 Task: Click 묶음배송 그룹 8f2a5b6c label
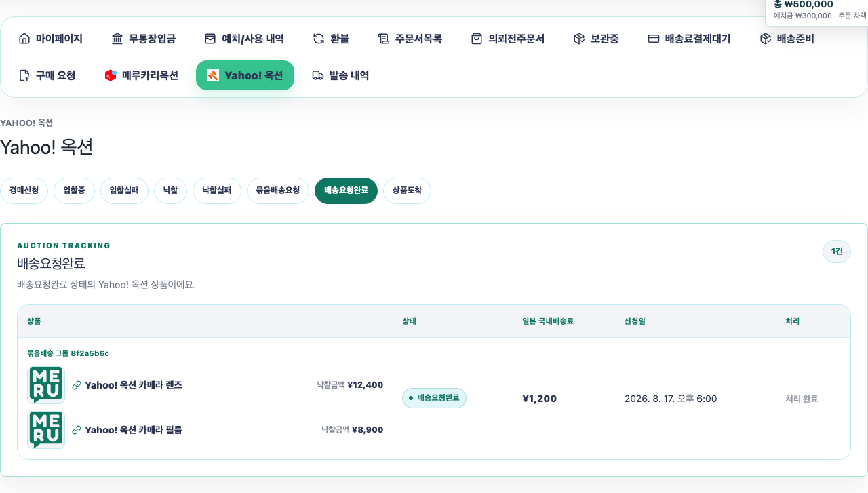click(x=68, y=353)
